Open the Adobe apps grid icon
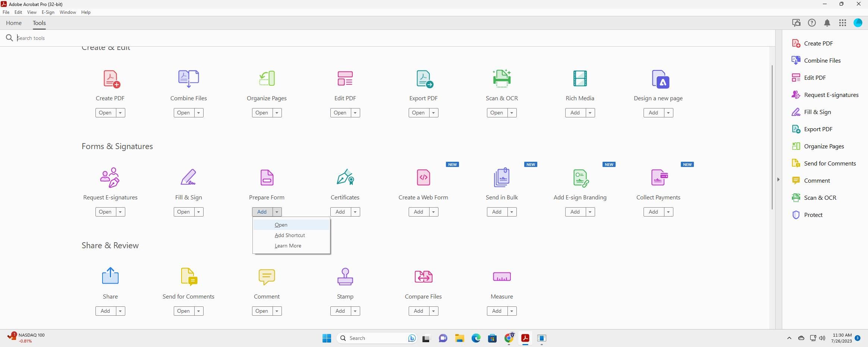The height and width of the screenshot is (347, 868). (x=843, y=23)
